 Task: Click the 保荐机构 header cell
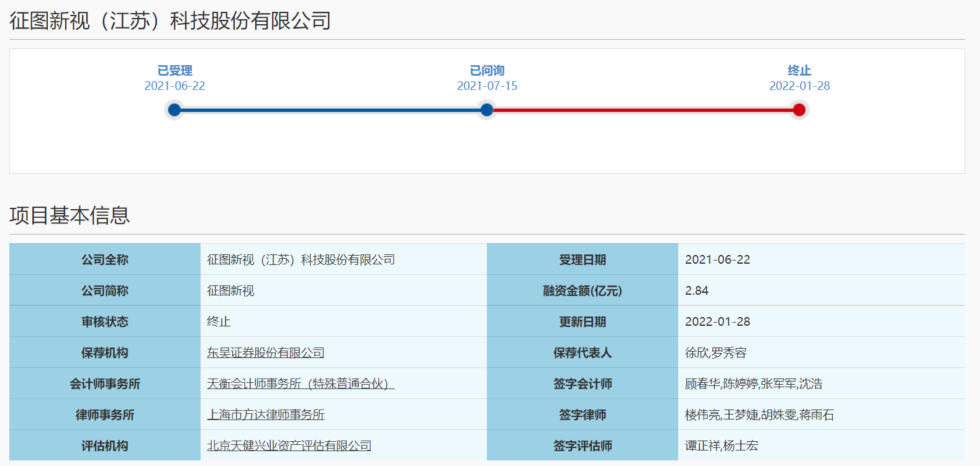point(105,352)
